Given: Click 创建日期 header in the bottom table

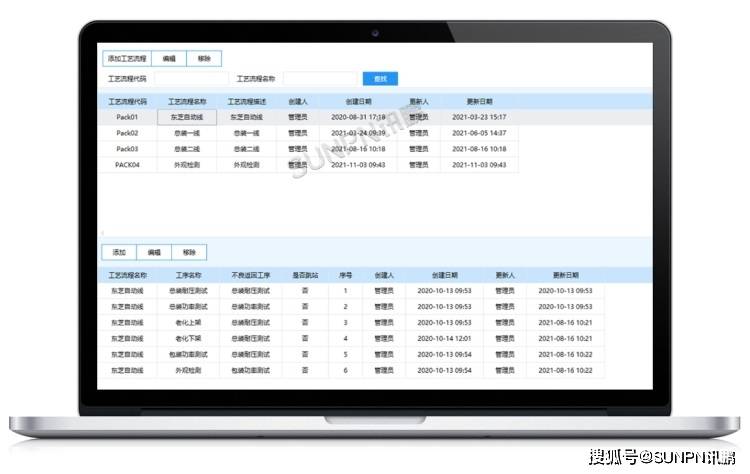Looking at the screenshot, I should [444, 276].
